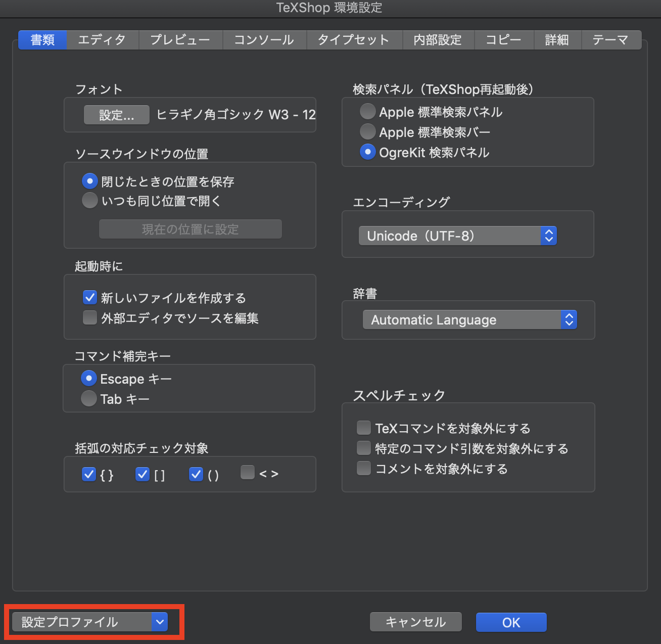This screenshot has width=661, height=644.
Task: Switch to the 書類 tab
Action: [42, 40]
